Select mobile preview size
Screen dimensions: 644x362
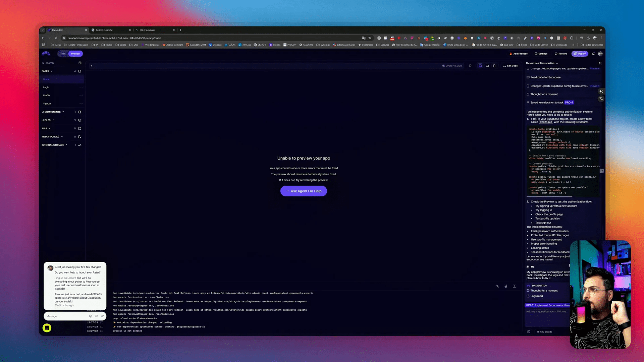click(494, 66)
